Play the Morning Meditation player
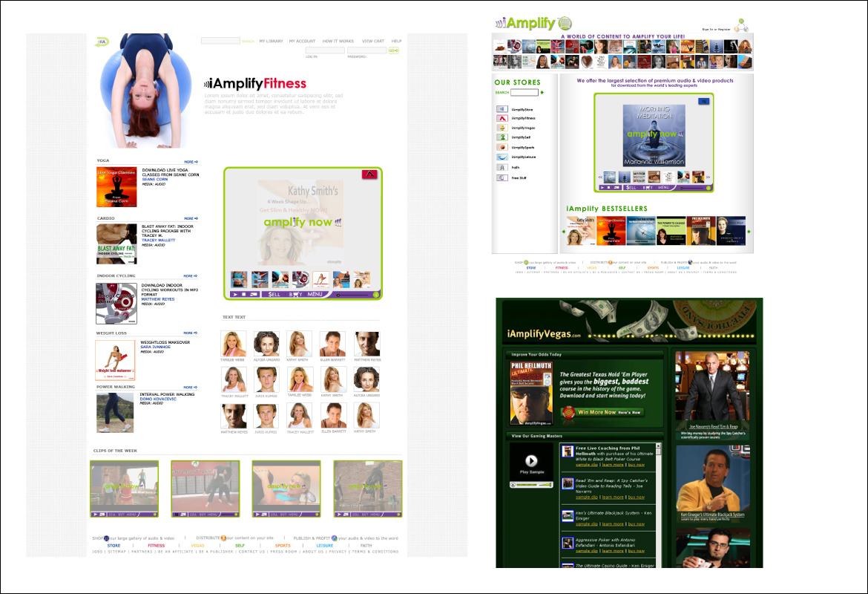Image resolution: width=868 pixels, height=594 pixels. point(602,188)
